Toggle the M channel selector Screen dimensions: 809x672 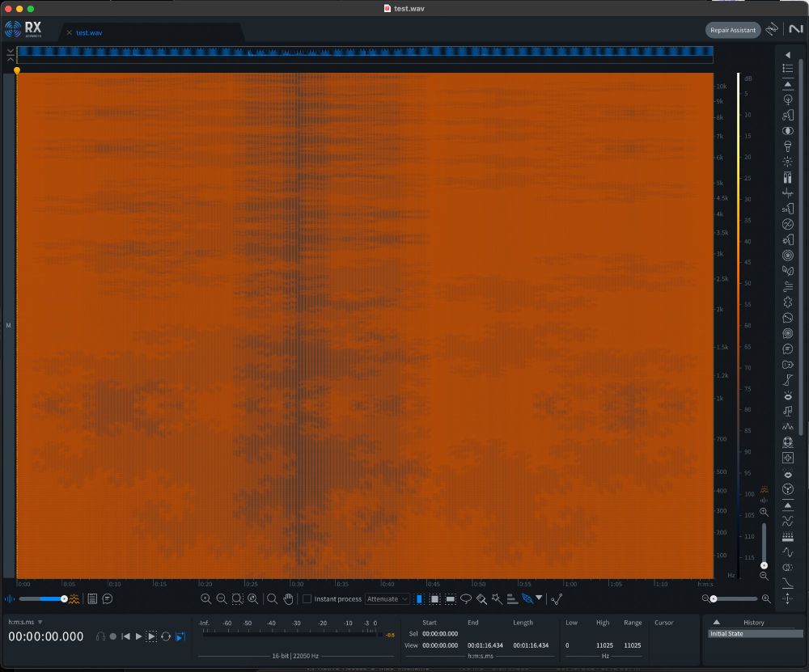click(x=8, y=325)
